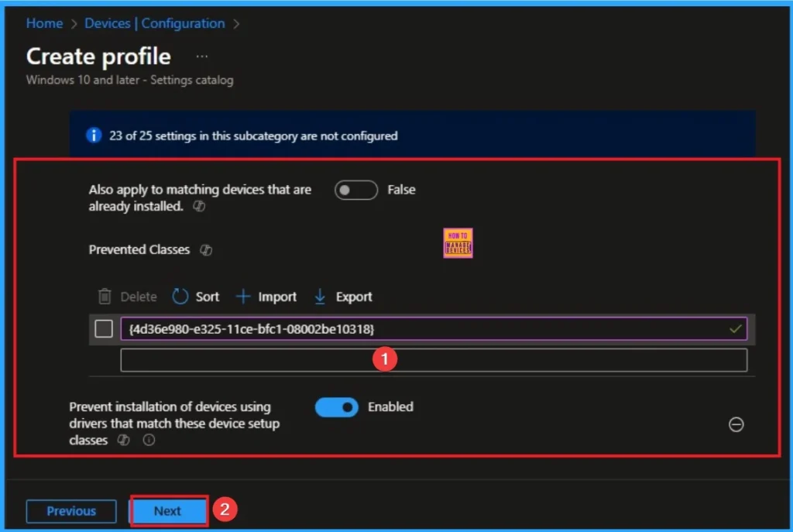Click the info icon near the drivers setting
The width and height of the screenshot is (793, 532).
[x=149, y=440]
